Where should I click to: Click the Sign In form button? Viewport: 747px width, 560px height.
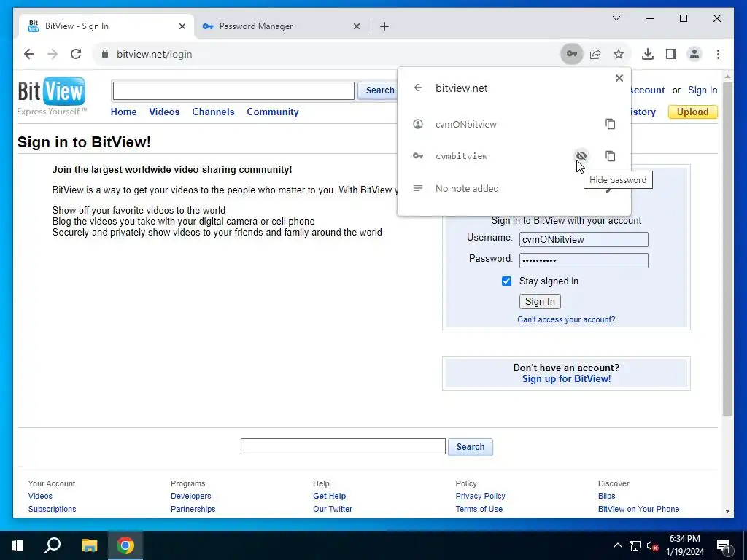pos(540,301)
